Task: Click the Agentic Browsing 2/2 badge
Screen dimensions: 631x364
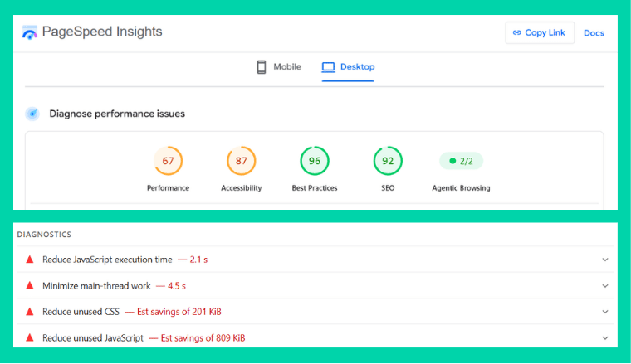Action: (x=461, y=161)
